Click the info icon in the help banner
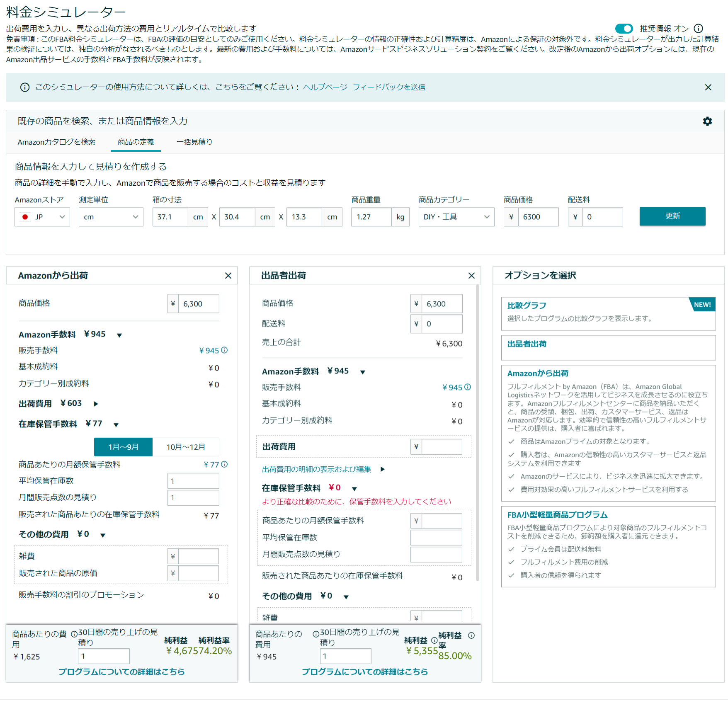728x703 pixels. coord(25,87)
